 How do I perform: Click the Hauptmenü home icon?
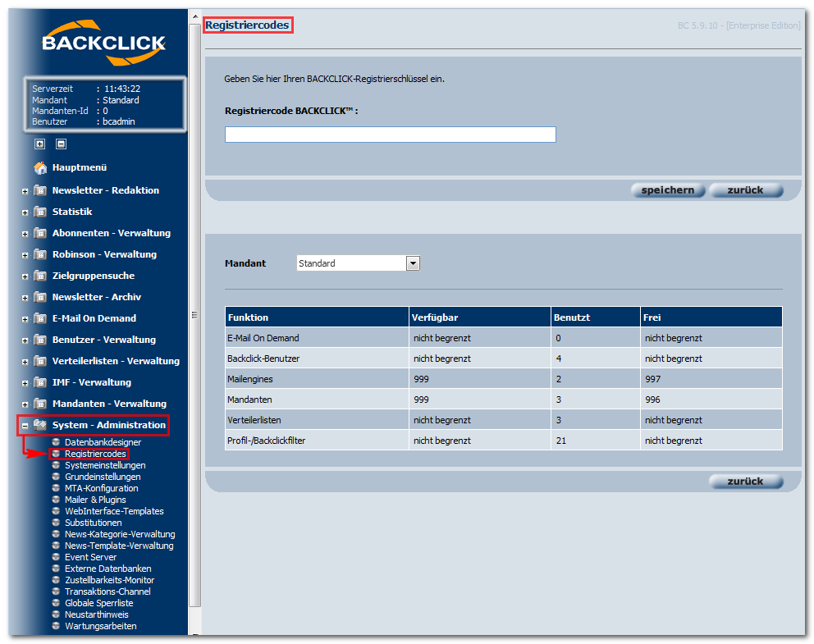point(40,167)
